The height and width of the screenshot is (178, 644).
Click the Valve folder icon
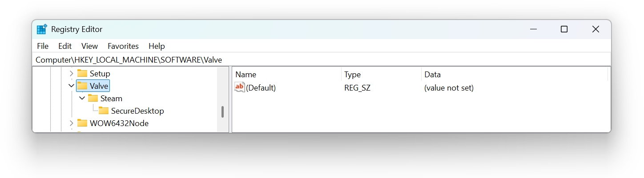point(82,86)
